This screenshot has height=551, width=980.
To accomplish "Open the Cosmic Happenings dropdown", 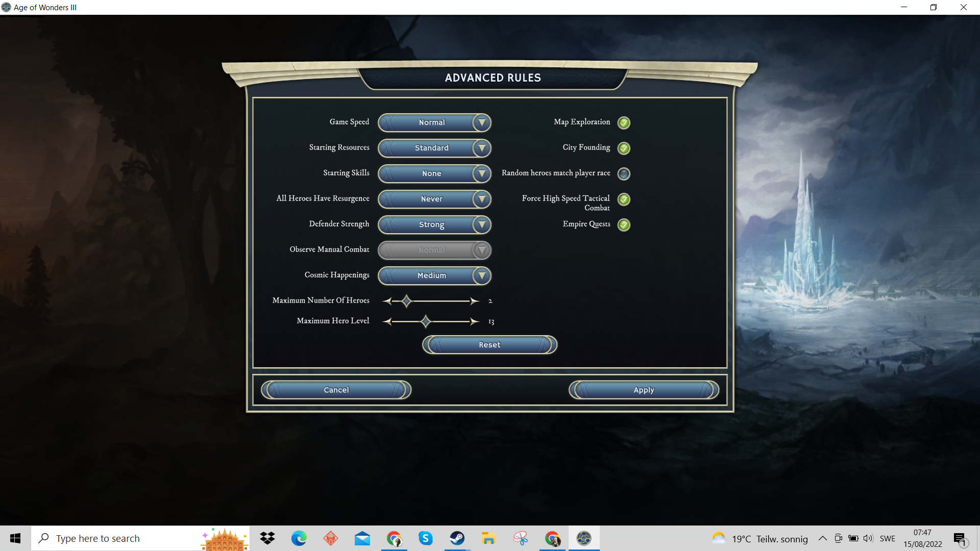I will click(434, 275).
